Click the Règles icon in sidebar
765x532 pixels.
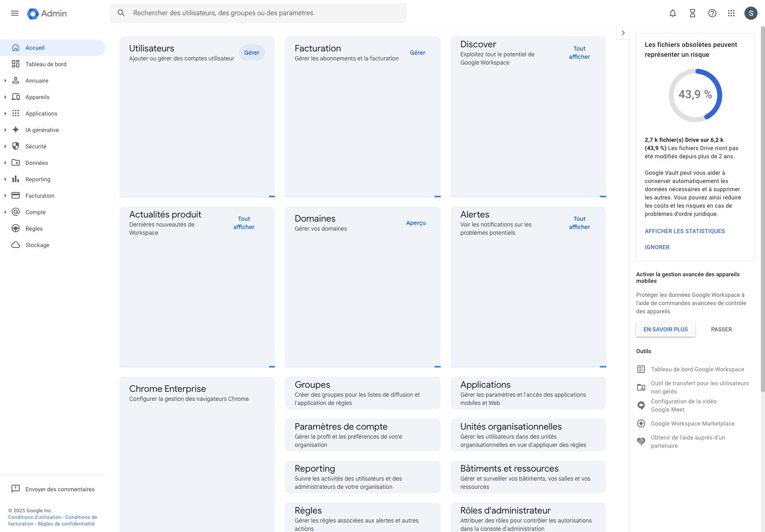coord(16,229)
